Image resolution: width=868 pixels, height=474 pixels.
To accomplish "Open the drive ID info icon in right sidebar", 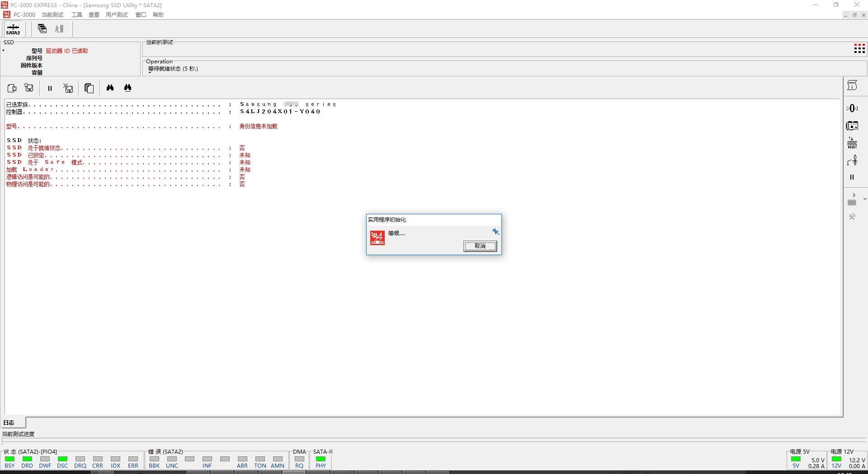I will [852, 85].
